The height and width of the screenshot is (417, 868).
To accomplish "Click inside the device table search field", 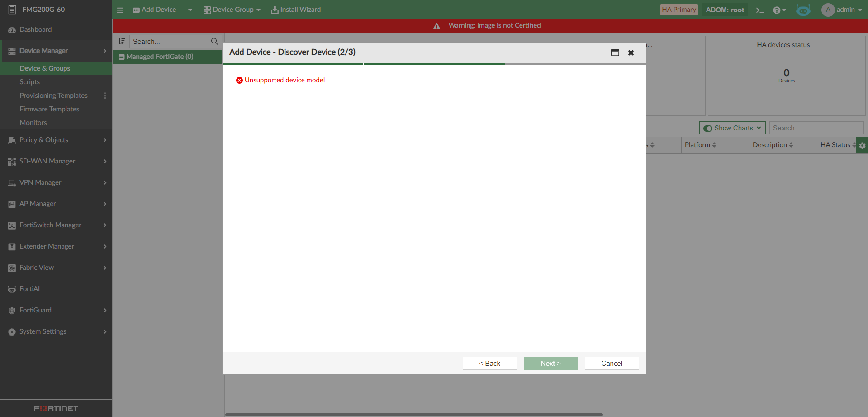I will click(x=816, y=128).
